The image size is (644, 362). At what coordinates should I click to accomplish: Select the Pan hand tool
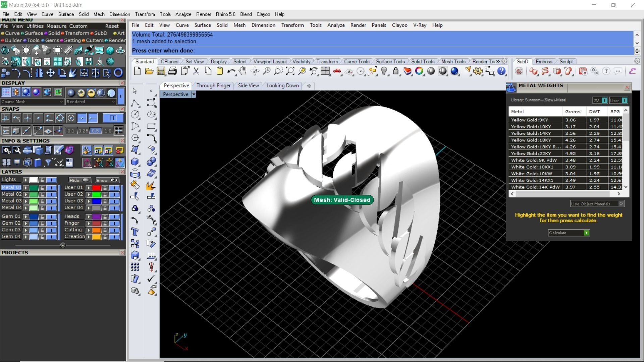[x=243, y=71]
